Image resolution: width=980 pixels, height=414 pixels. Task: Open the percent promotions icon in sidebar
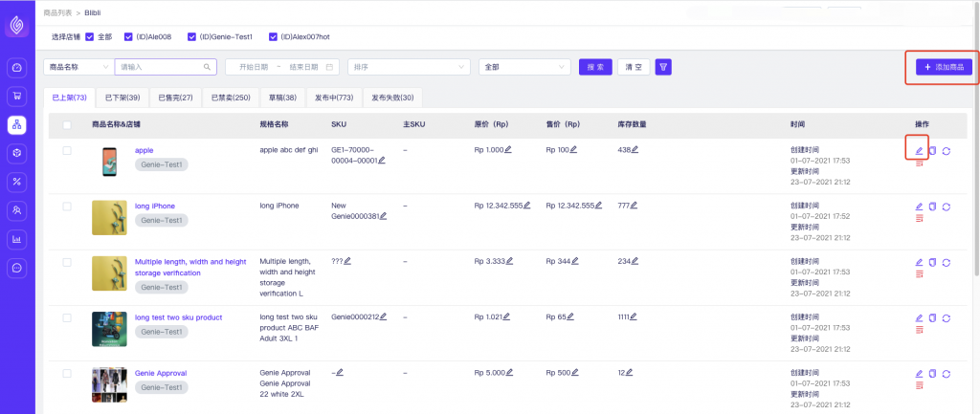(17, 182)
